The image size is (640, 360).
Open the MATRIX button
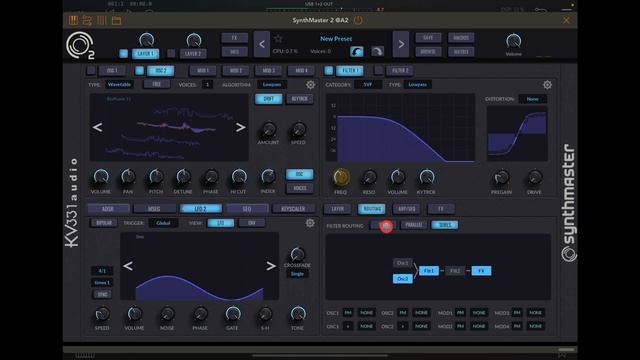click(461, 52)
